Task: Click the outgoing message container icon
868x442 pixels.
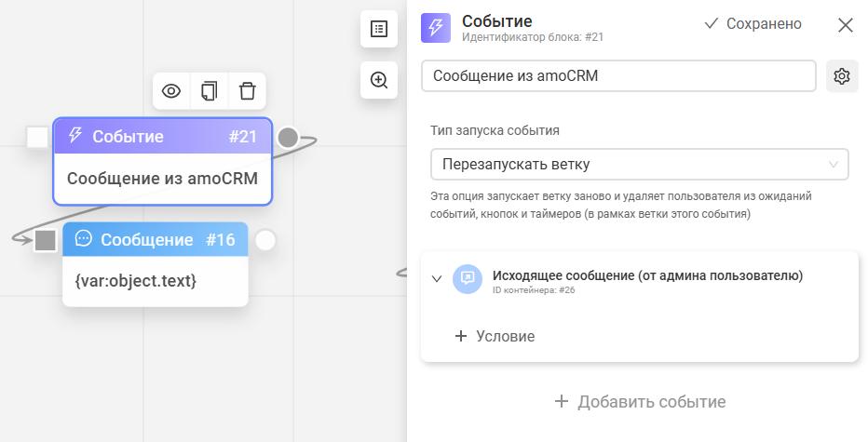Action: pos(468,278)
